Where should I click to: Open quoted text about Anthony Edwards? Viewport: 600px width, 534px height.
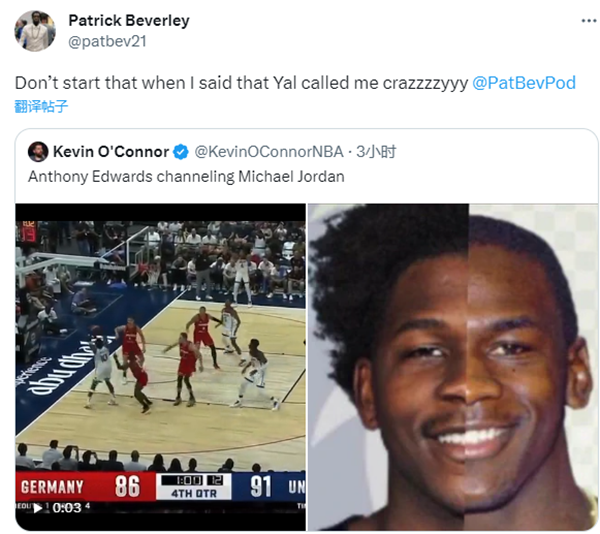(x=186, y=177)
